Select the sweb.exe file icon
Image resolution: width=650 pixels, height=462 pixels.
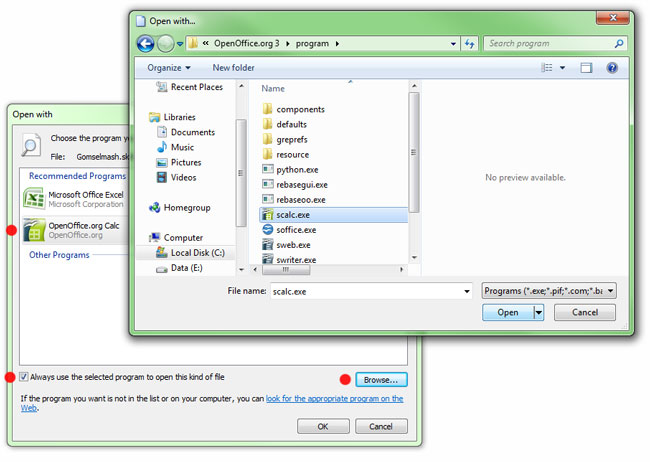(268, 245)
